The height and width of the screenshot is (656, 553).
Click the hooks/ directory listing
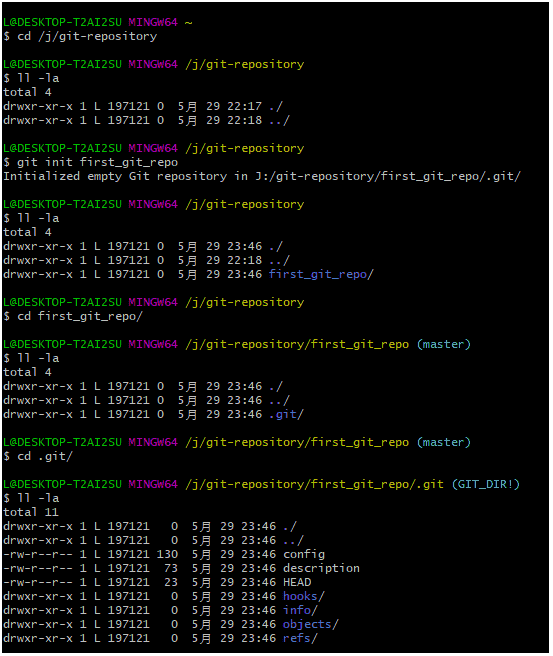point(304,596)
